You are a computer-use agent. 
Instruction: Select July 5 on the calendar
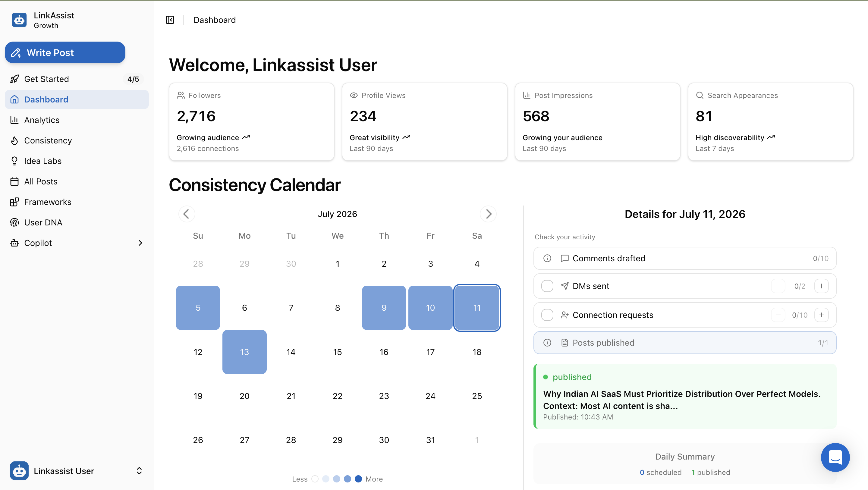[198, 308]
